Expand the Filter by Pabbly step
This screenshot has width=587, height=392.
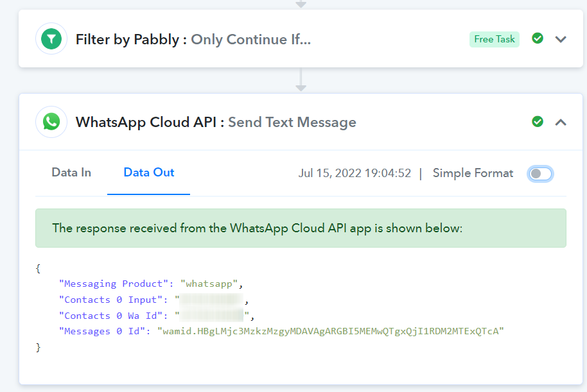pos(561,39)
